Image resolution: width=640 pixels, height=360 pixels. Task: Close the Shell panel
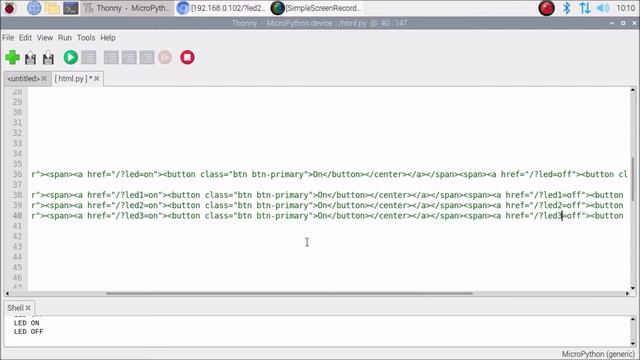coord(28,308)
